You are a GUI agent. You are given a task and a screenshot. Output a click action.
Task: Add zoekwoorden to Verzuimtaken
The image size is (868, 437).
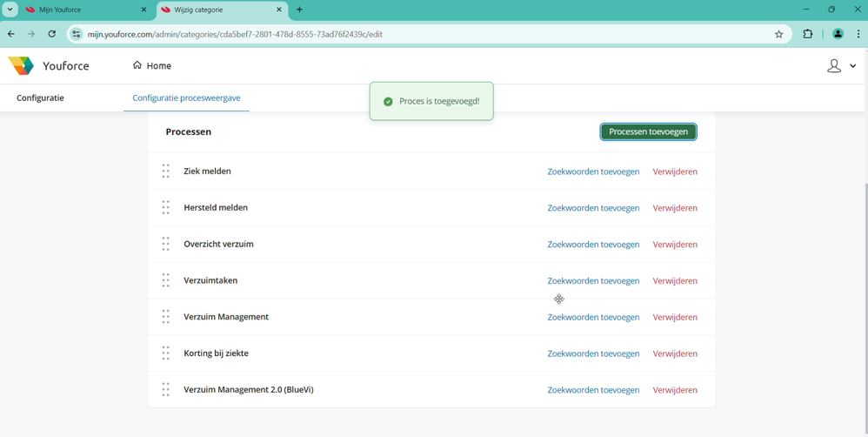click(593, 281)
